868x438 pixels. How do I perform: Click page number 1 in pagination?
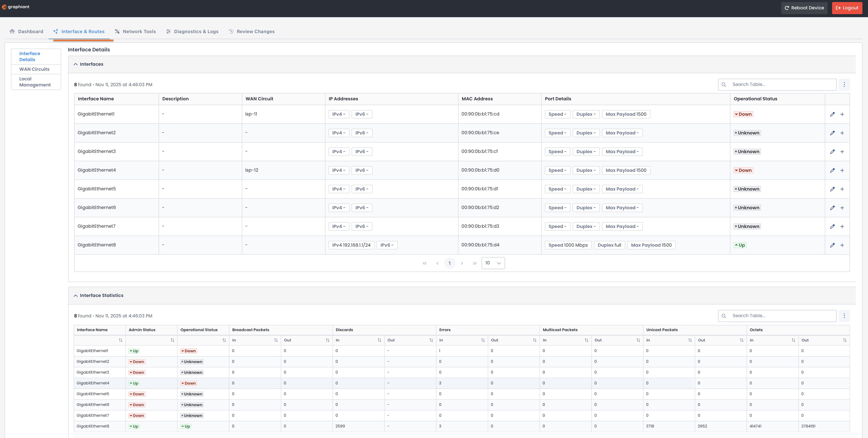tap(449, 263)
